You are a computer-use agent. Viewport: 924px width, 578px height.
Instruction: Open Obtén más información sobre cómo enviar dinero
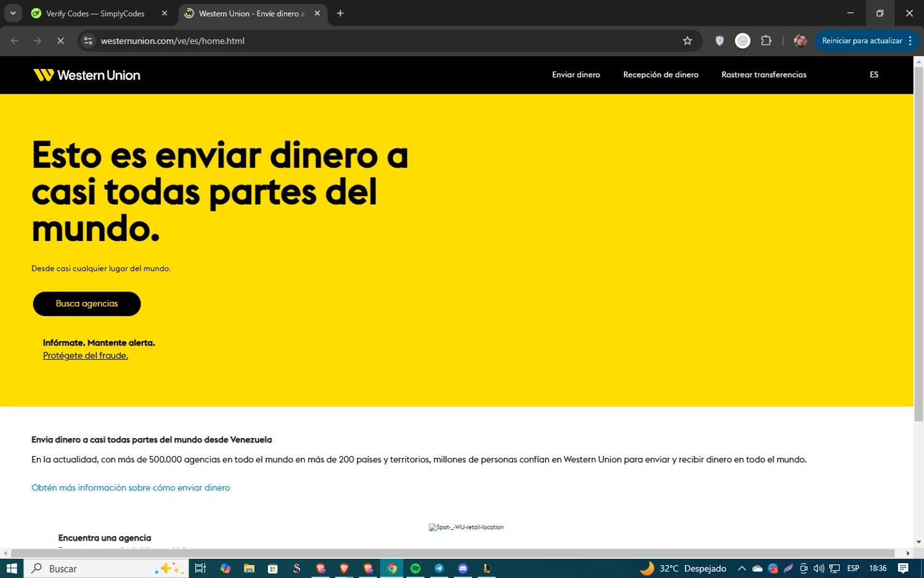pos(131,487)
